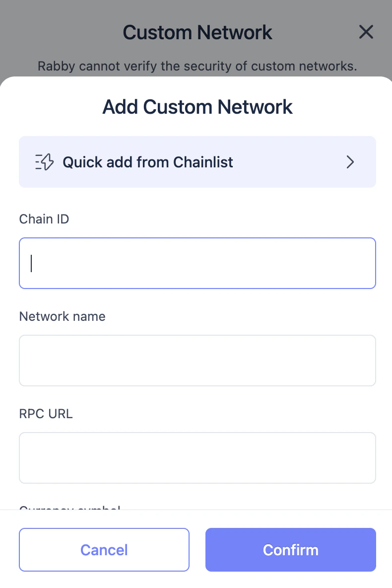Open Chainlist via the right-pointing arrow
Screen dimensions: 392x588
click(350, 162)
